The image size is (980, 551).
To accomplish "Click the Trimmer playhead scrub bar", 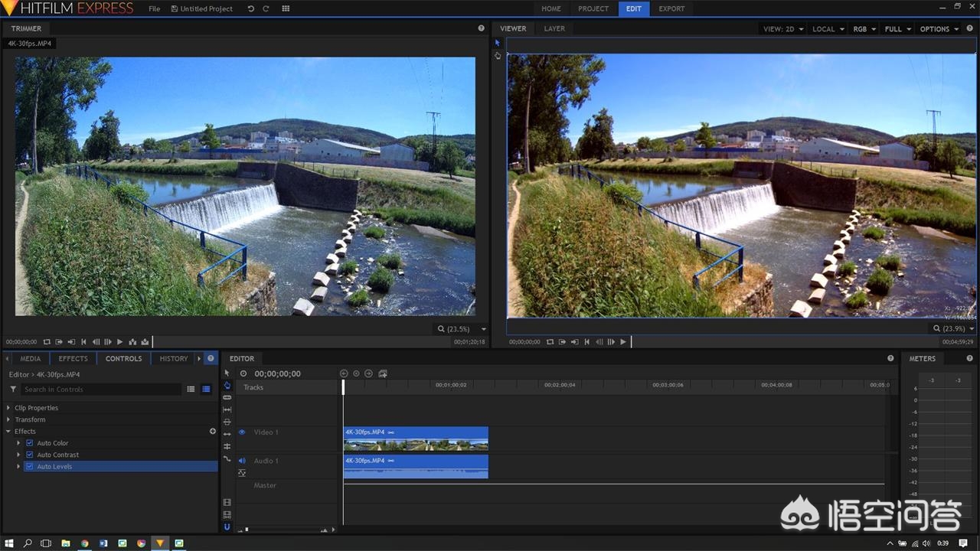I will (302, 342).
